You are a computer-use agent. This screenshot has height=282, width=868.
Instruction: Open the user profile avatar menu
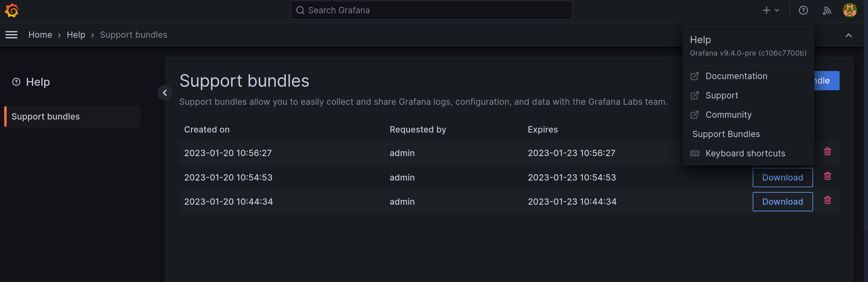[x=850, y=11]
